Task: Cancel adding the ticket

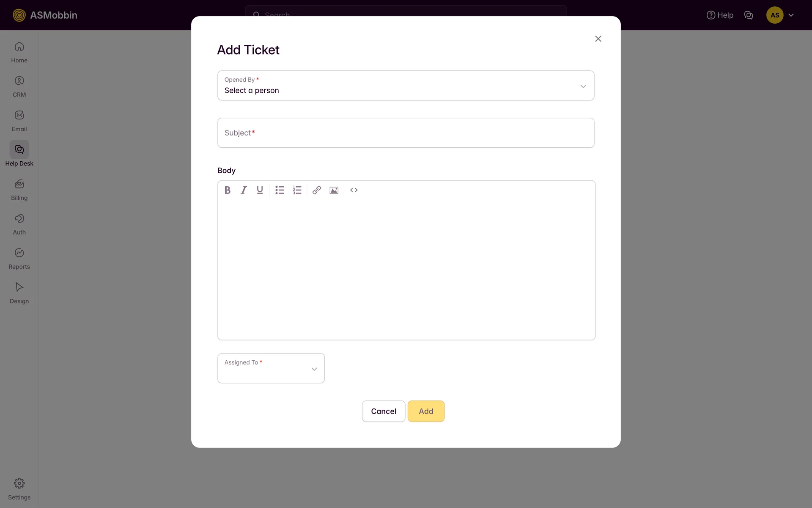Action: [383, 411]
